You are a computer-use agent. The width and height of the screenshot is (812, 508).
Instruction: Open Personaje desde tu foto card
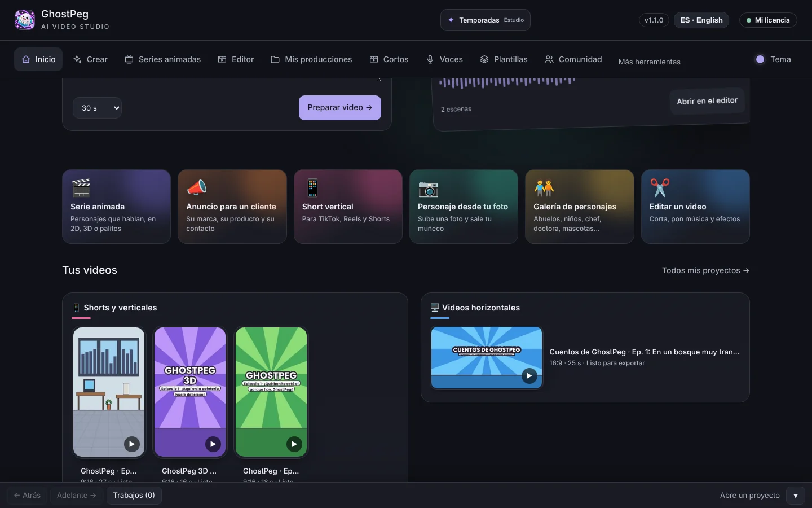[464, 207]
